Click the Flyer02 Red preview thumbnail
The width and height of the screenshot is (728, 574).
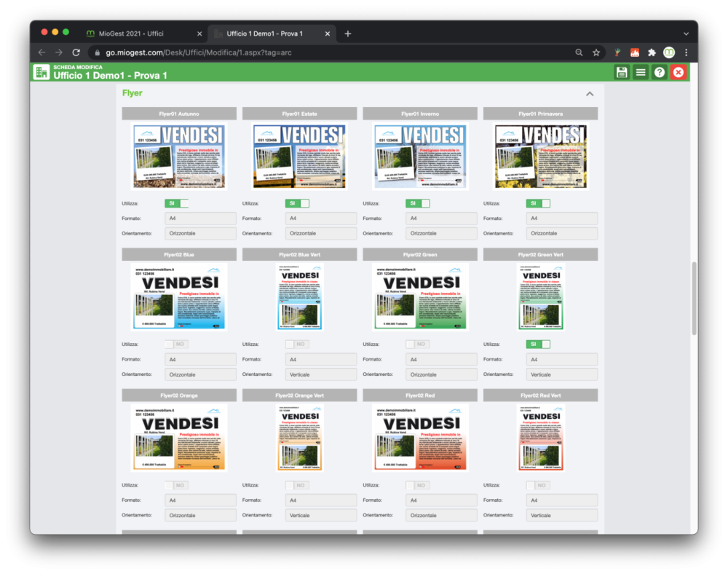[x=420, y=438]
